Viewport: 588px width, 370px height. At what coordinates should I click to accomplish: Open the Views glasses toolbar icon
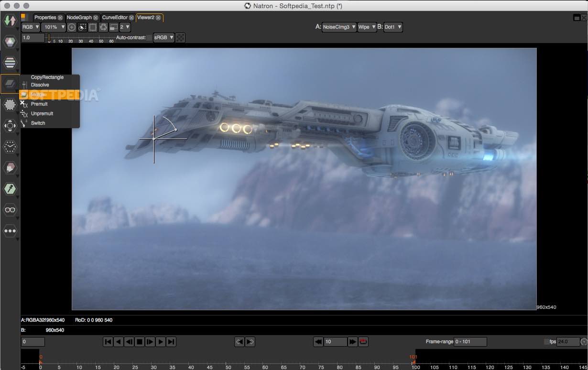click(10, 210)
